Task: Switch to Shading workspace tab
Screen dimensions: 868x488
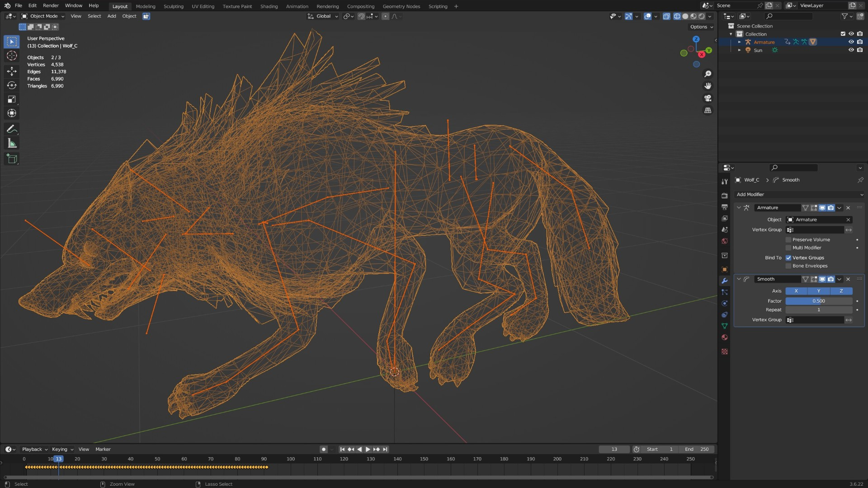Action: pos(269,6)
